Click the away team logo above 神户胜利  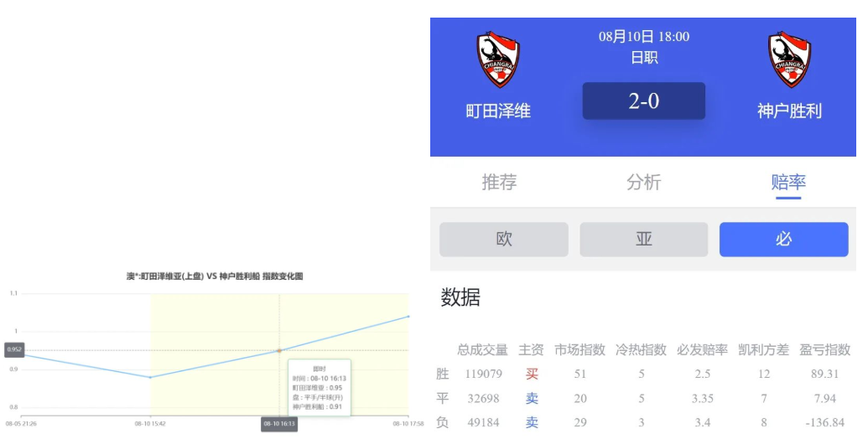click(789, 60)
